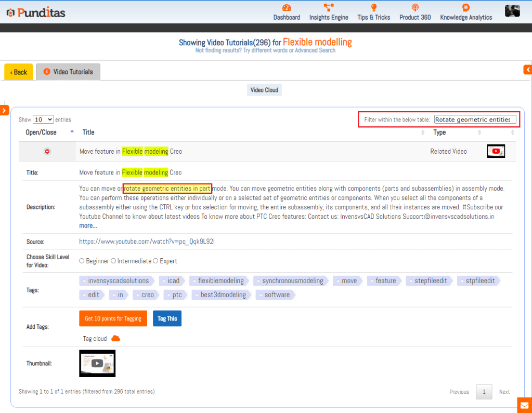Select Intermediate skill level
Image resolution: width=532 pixels, height=413 pixels.
click(x=113, y=261)
